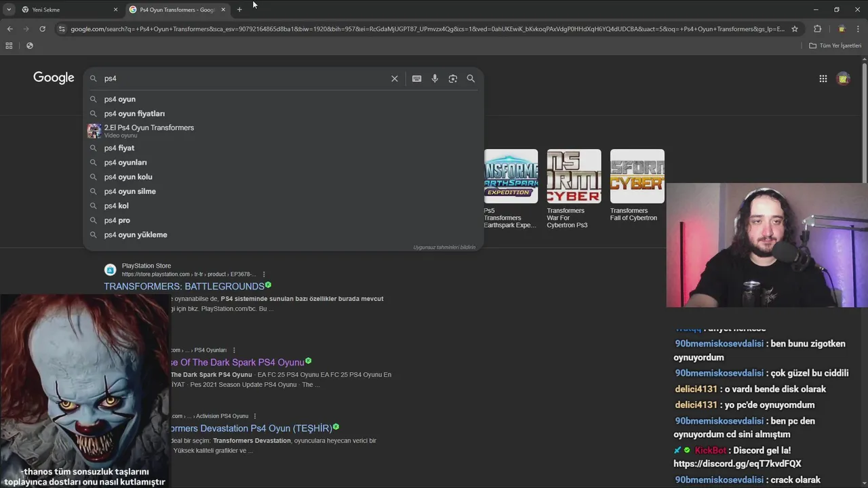Open the Google account avatar
This screenshot has height=488, width=868.
click(844, 79)
